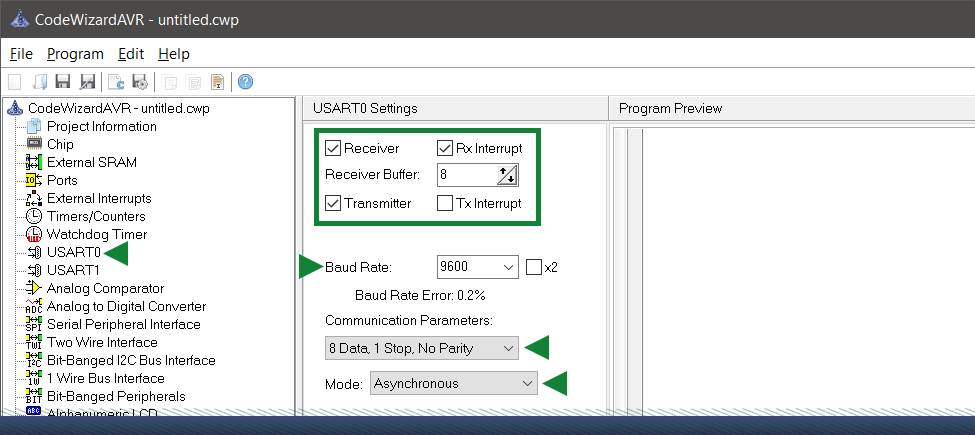Click the Open project toolbar icon
This screenshot has width=975, height=435.
[40, 82]
